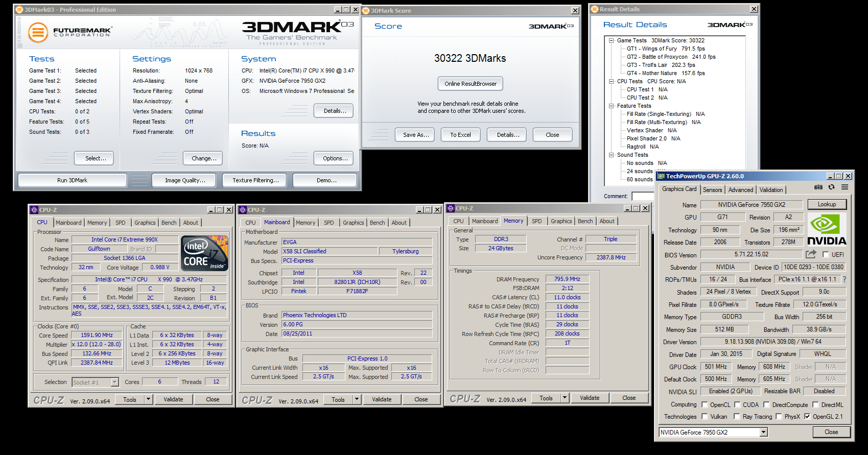Image resolution: width=868 pixels, height=455 pixels.
Task: Take a GPU-Z screenshot with camera icon
Action: [x=818, y=187]
